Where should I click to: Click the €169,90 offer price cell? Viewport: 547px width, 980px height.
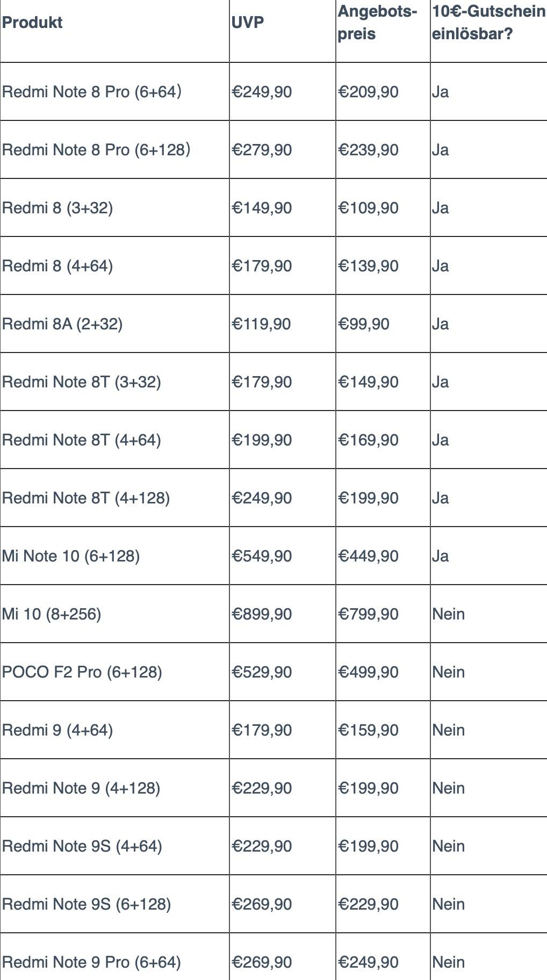coord(369,440)
